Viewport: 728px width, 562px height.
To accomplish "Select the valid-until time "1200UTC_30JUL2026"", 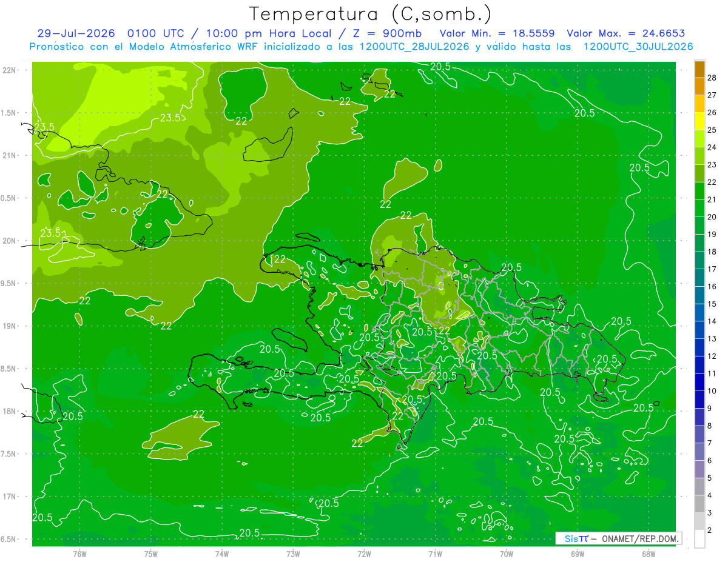I will 638,47.
